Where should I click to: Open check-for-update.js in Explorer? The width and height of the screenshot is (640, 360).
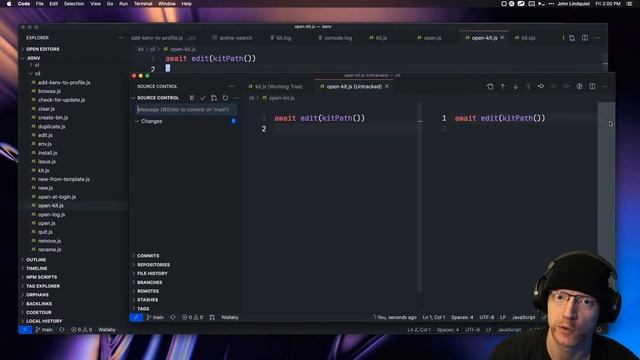point(61,100)
